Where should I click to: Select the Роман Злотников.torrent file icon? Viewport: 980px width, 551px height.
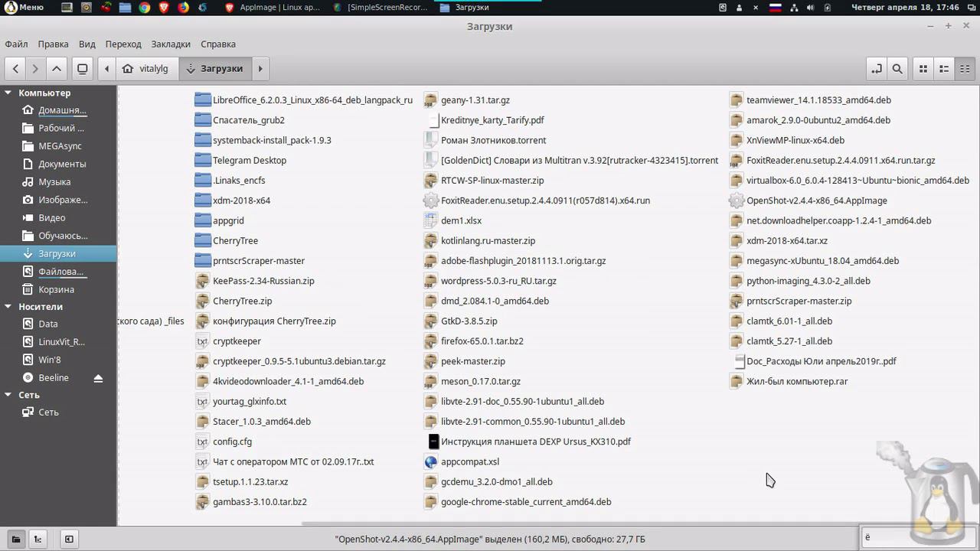[x=430, y=140]
